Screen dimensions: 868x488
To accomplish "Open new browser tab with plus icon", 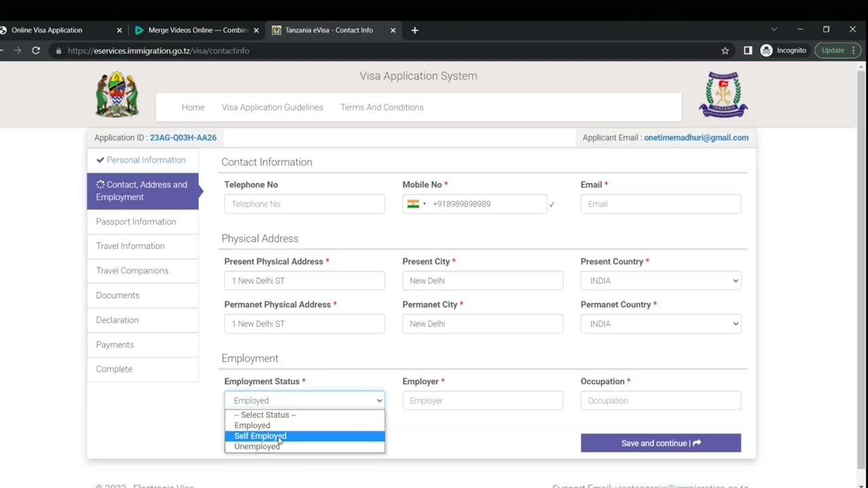I will point(414,30).
